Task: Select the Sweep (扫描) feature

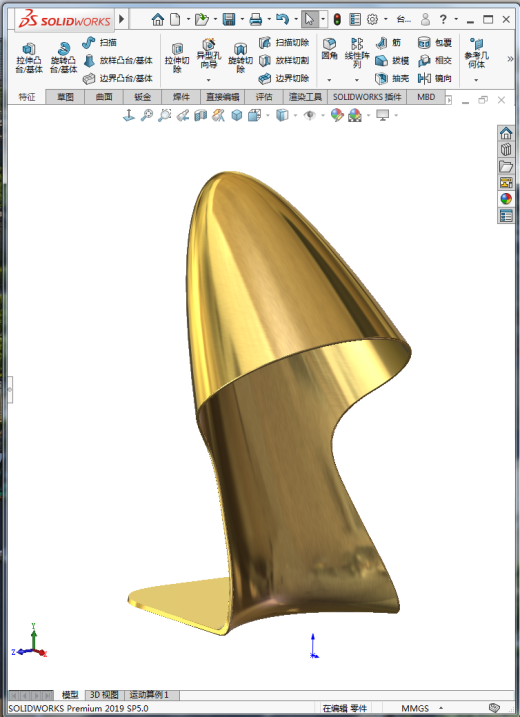Action: click(x=100, y=43)
